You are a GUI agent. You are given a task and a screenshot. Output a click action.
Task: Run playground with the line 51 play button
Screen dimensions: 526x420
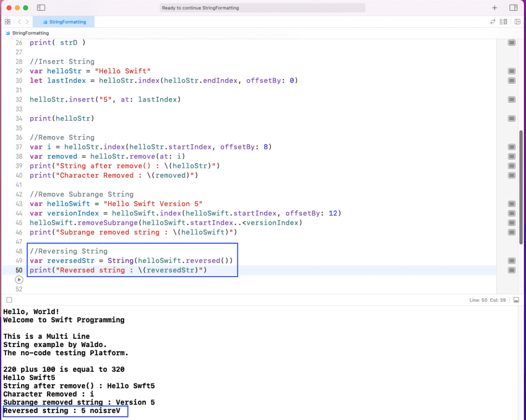[x=19, y=280]
